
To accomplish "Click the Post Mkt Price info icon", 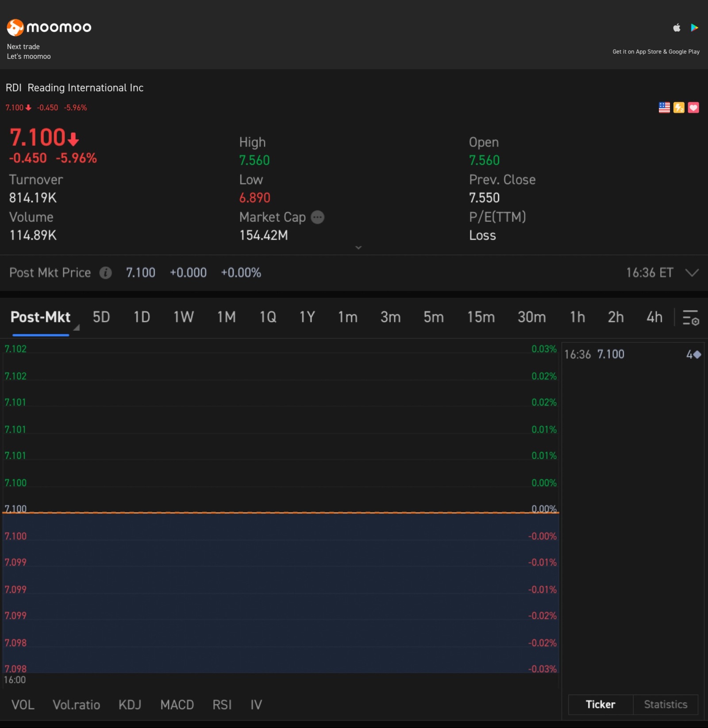I will [x=105, y=273].
